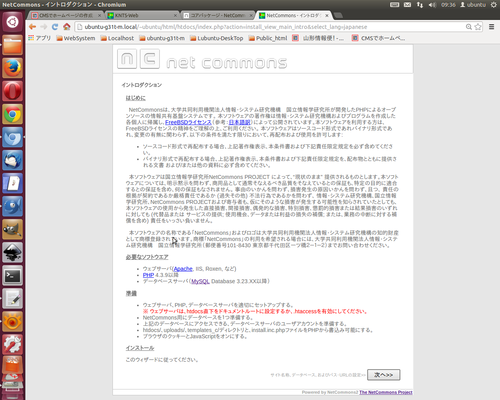This screenshot has width=500, height=400.
Task: Expand Localhost bookmark folder
Action: click(x=117, y=38)
